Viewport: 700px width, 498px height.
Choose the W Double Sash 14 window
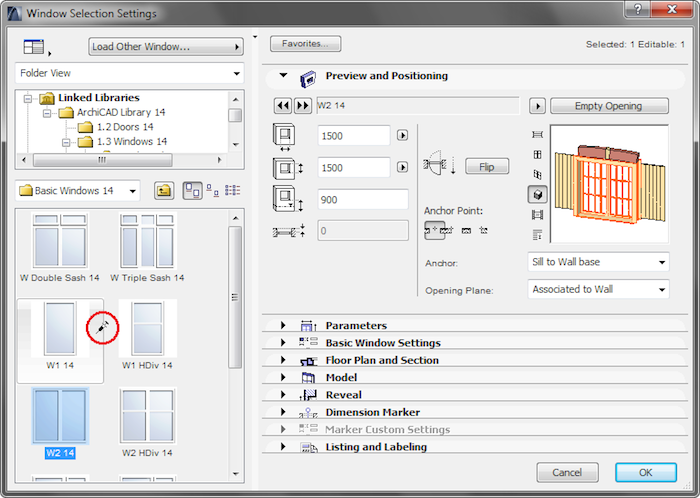(60, 248)
